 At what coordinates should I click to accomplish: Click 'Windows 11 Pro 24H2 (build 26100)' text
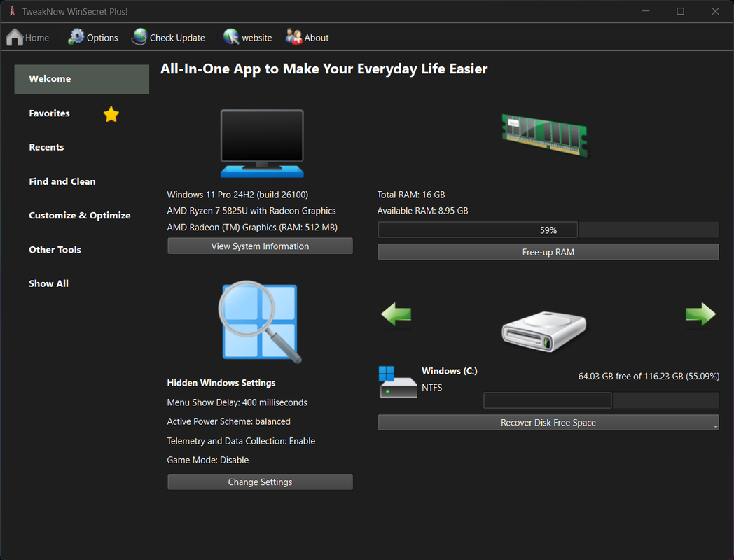click(x=238, y=195)
